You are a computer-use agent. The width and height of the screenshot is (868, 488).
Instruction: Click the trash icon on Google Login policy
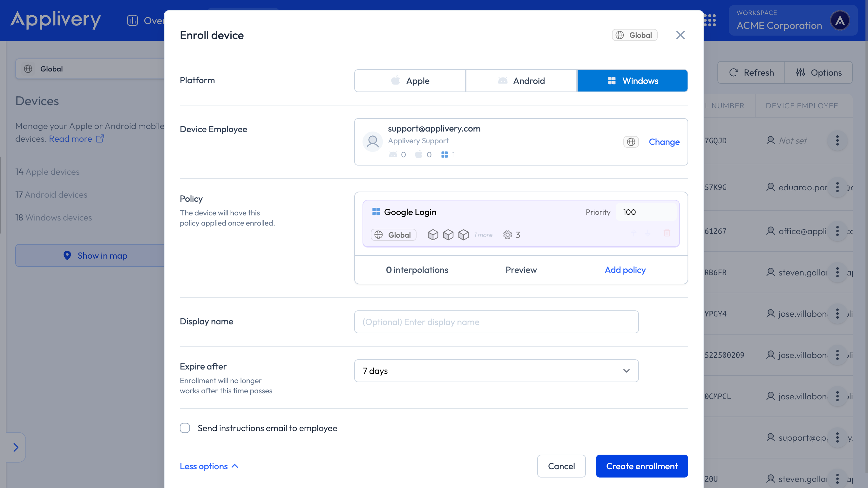[x=667, y=233]
